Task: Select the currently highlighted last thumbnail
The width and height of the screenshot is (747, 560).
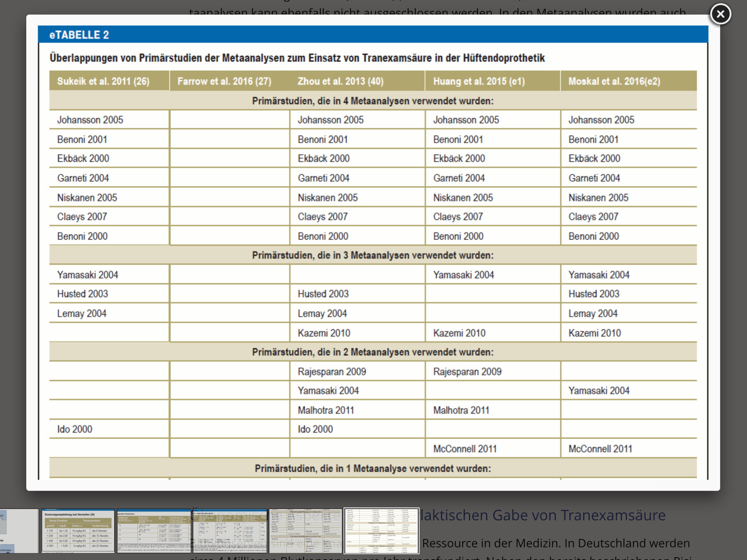Action: coord(382,531)
